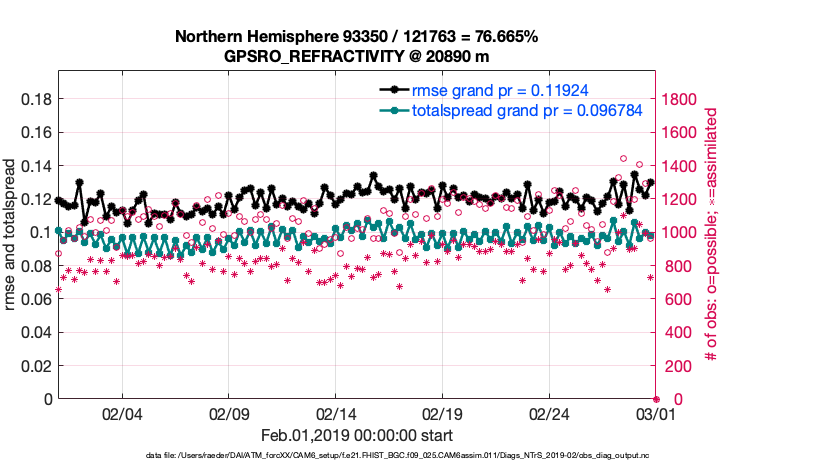Click the 0.1 left y-axis tick label
The width and height of the screenshot is (830, 470).
click(40, 232)
